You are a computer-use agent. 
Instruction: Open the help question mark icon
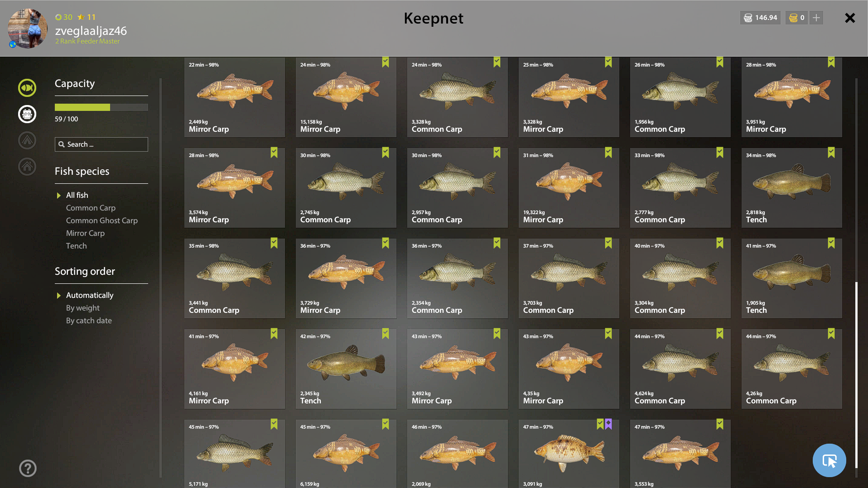tap(28, 468)
